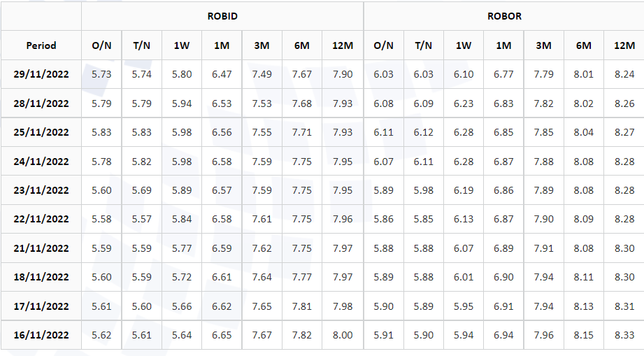Click ROBID 12M value 8.00 for 16/11/2022
The image size is (644, 356).
pyautogui.click(x=343, y=335)
